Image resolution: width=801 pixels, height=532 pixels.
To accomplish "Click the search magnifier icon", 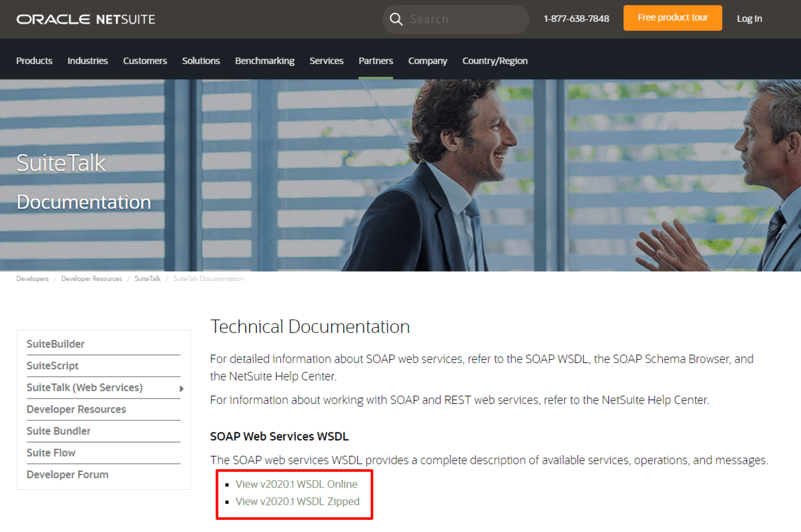I will tap(396, 19).
